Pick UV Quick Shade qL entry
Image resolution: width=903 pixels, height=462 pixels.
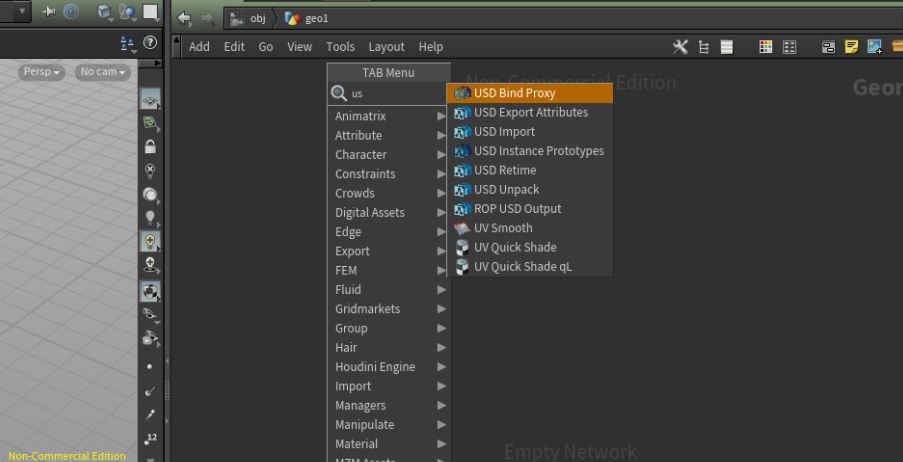pos(523,267)
